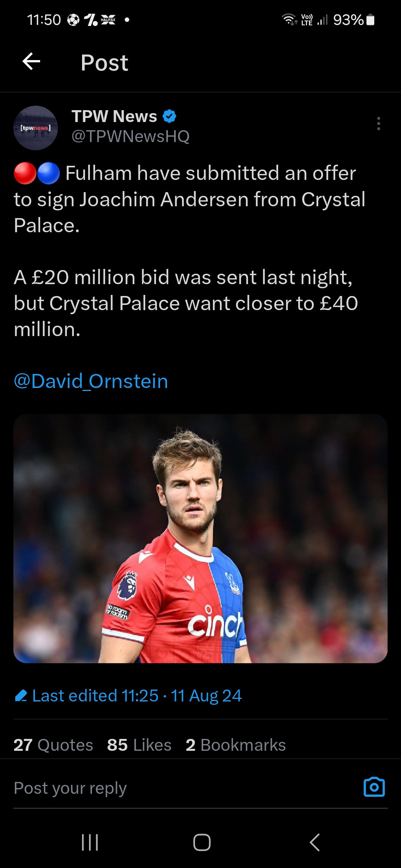View the edit history via Last edited 11:25
Image resolution: width=401 pixels, height=868 pixels.
137,696
